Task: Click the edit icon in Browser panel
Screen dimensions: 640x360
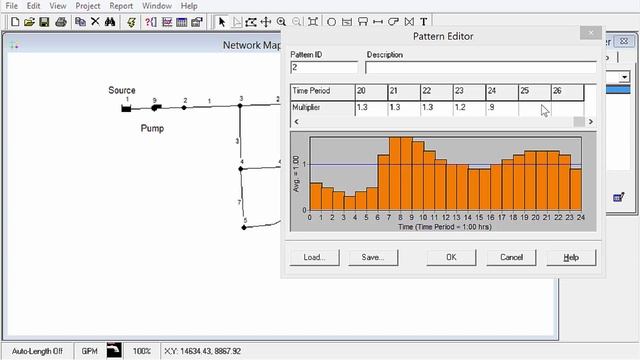Action: 619,197
